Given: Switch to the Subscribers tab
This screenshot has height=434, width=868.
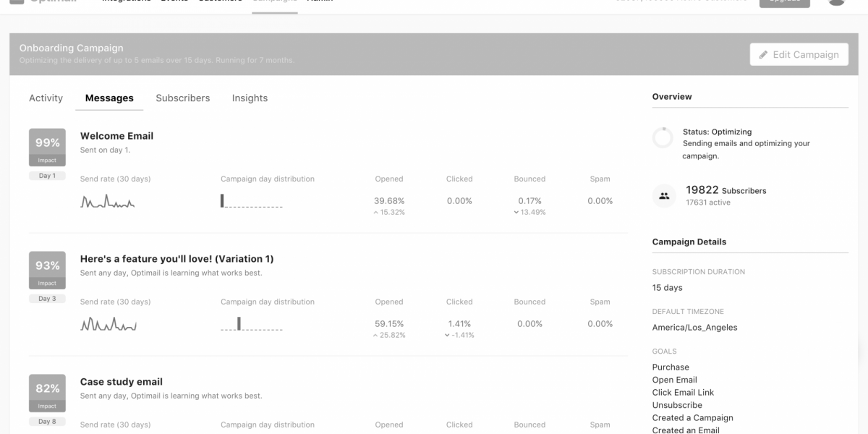Looking at the screenshot, I should coord(183,98).
